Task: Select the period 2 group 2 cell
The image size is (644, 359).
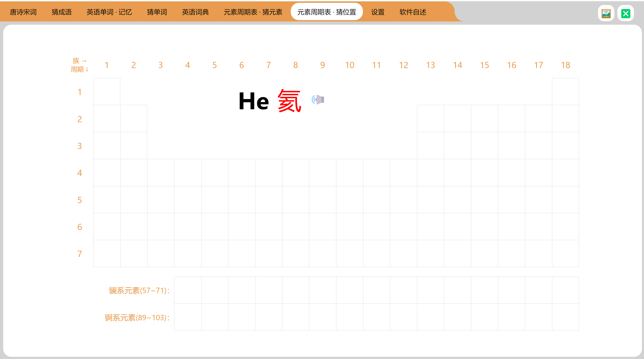Action: pos(134,119)
